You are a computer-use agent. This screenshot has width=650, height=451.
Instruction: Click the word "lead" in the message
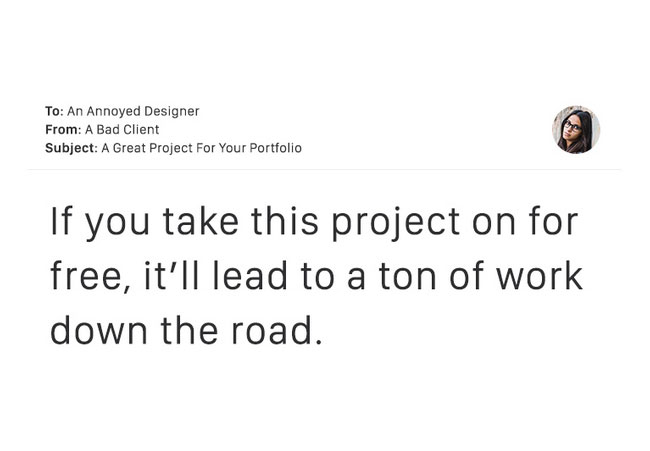[250, 276]
